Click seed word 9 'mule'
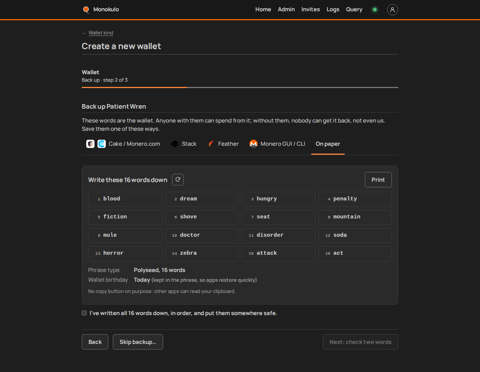 pyautogui.click(x=125, y=235)
